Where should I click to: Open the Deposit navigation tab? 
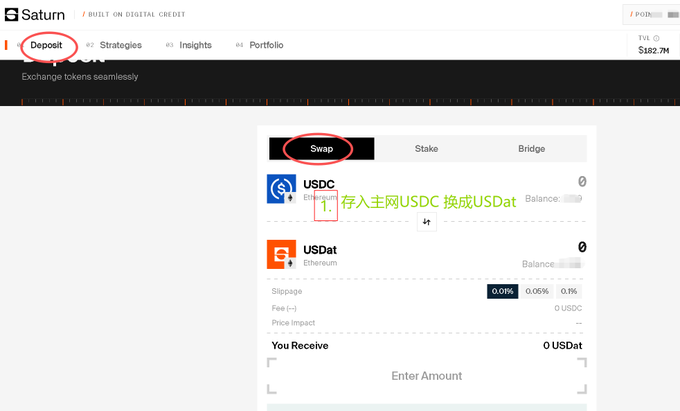point(46,45)
